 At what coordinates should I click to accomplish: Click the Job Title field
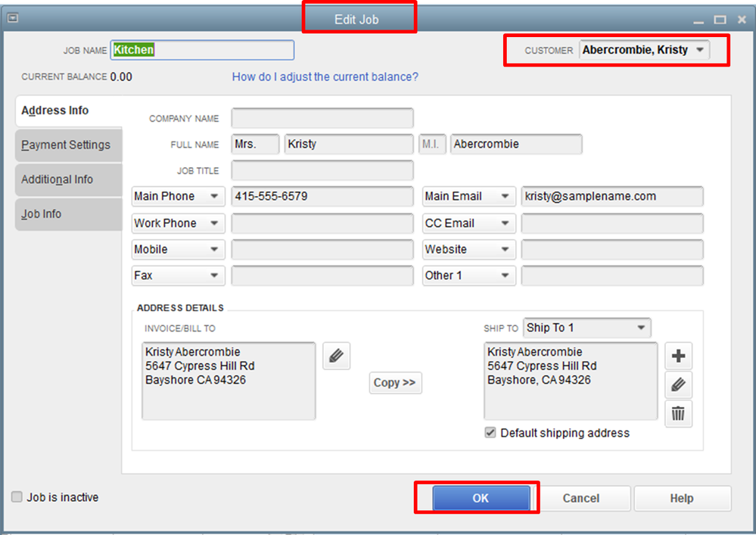pos(322,170)
